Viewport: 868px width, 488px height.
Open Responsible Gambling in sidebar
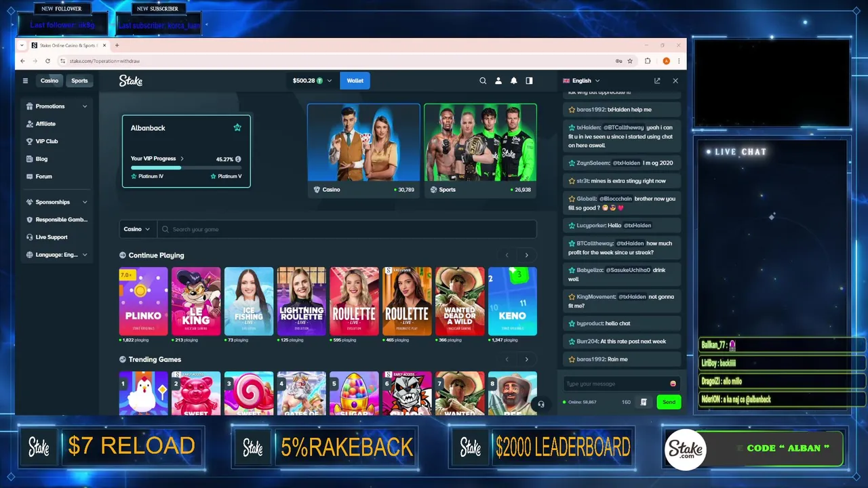coord(57,220)
